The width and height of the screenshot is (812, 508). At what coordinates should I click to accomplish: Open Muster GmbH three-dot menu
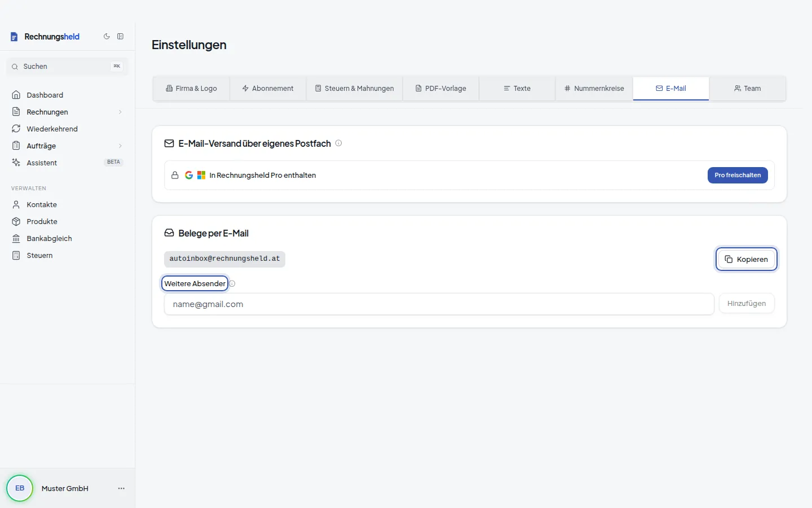coord(121,488)
